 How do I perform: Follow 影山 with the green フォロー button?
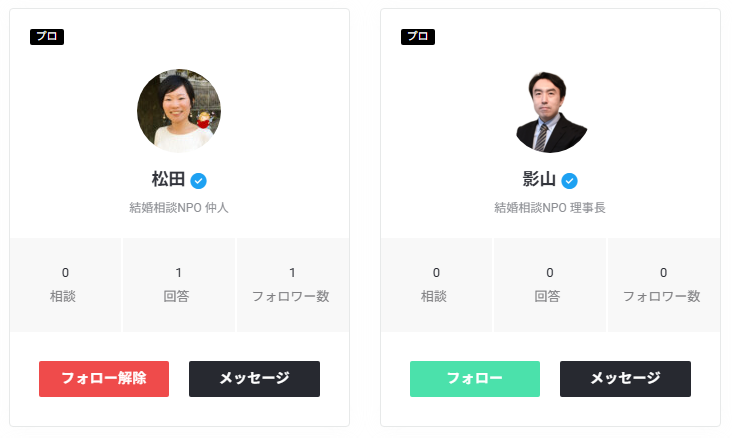coord(475,379)
